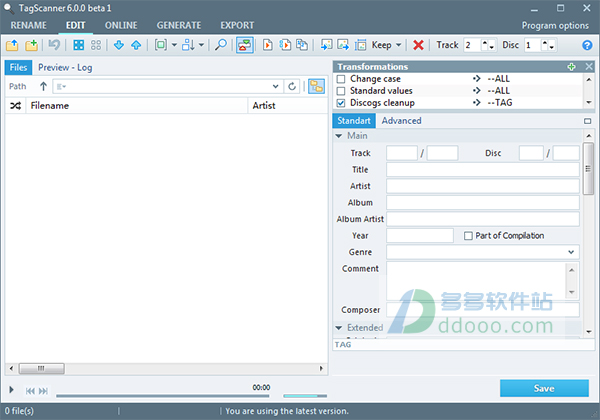
Task: Click into the Title input field
Action: (x=483, y=169)
